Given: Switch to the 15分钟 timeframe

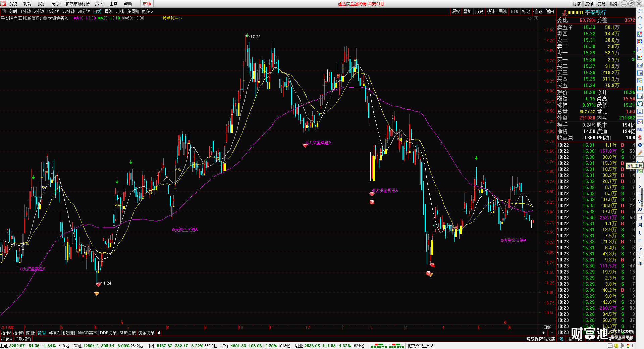Looking at the screenshot, I should (53, 11).
